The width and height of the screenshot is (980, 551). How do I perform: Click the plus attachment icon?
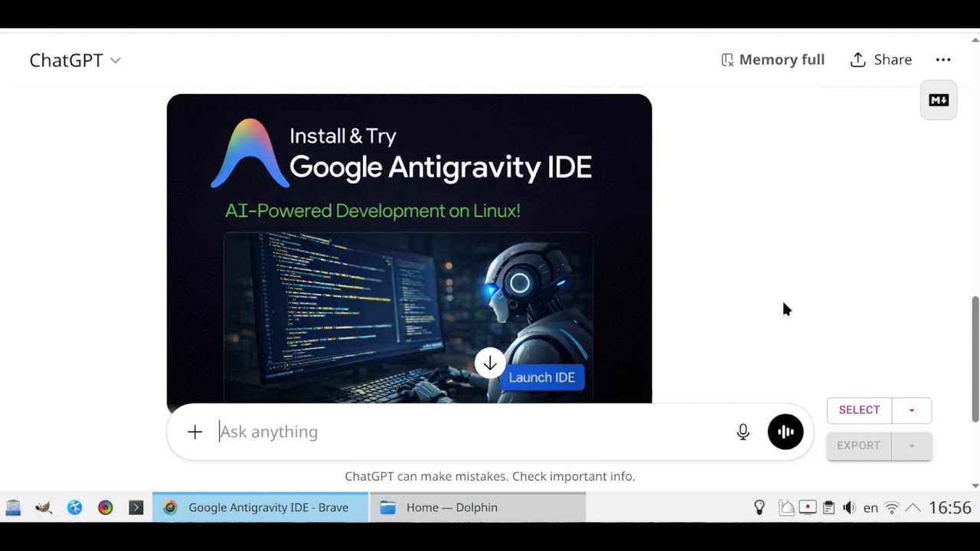point(195,432)
